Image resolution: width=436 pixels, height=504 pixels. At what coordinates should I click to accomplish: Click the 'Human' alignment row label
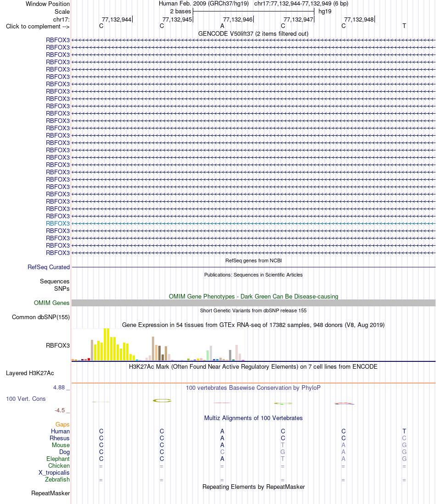click(60, 432)
